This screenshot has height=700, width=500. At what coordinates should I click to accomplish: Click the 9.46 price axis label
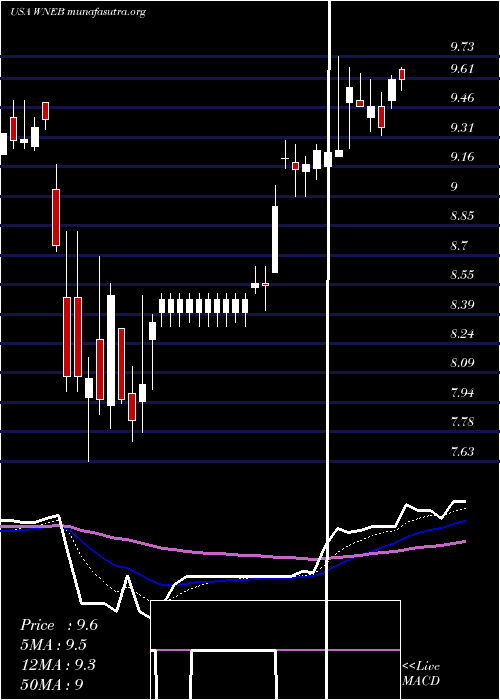pyautogui.click(x=462, y=98)
